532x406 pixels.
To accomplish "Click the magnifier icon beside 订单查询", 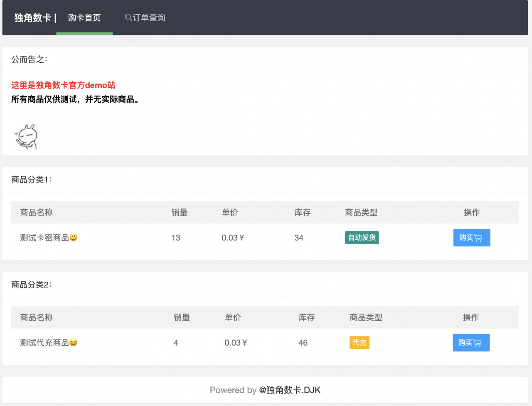I will pos(127,17).
